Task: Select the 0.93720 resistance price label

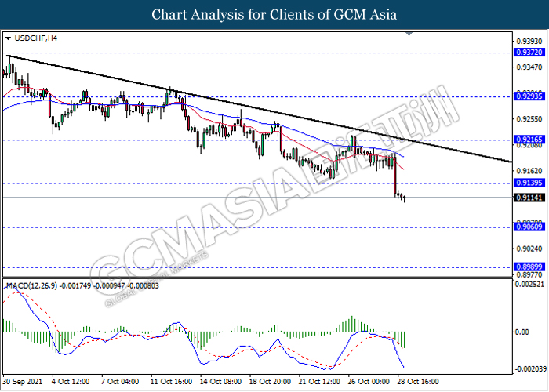Action: 529,53
